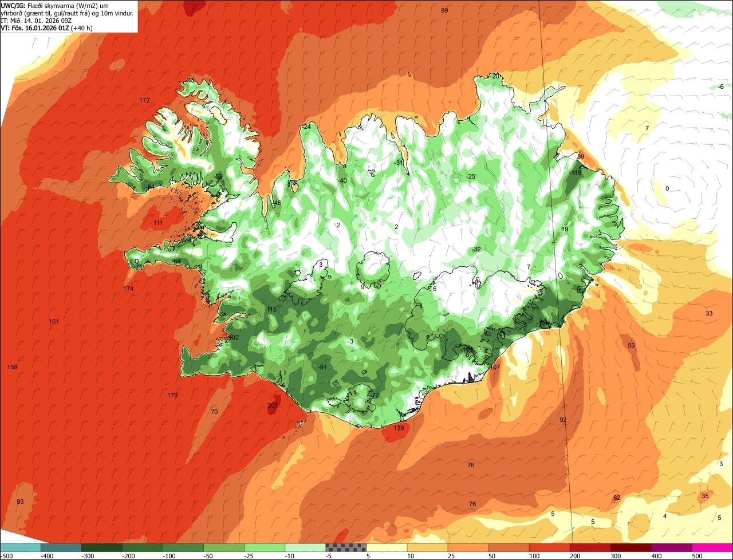
Task: Click the map value 70
Action: pos(214,412)
